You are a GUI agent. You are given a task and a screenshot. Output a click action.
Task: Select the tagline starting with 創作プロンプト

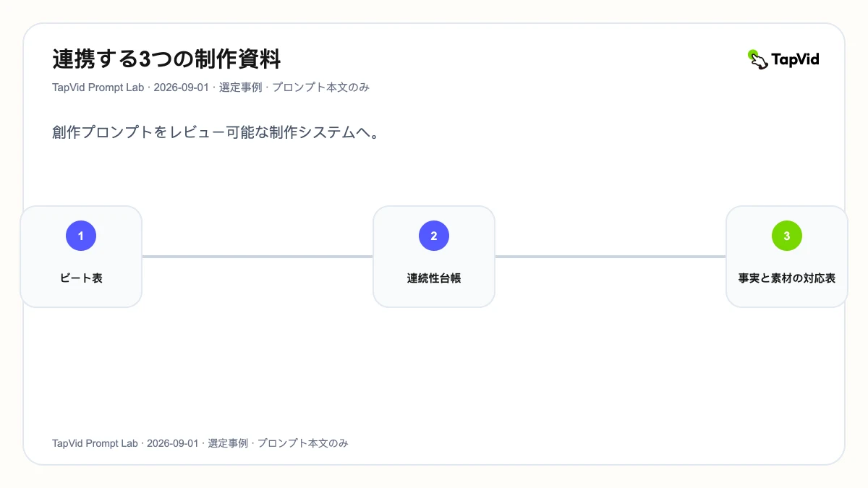216,133
